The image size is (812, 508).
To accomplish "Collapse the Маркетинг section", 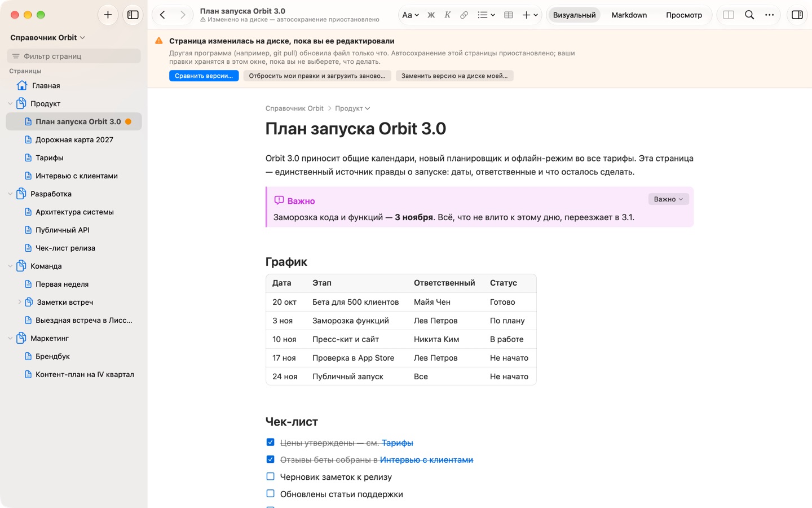I will [x=10, y=339].
